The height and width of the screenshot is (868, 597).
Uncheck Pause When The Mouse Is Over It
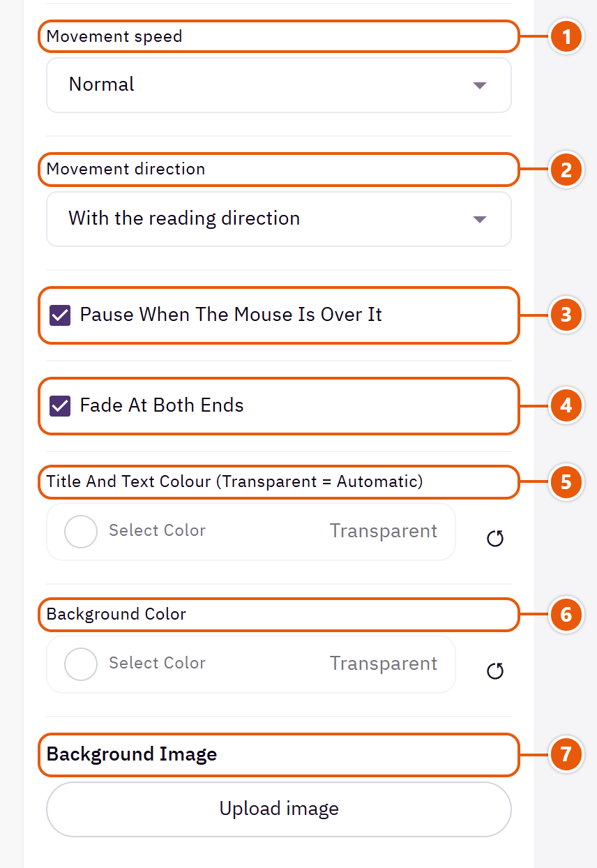[x=60, y=315]
